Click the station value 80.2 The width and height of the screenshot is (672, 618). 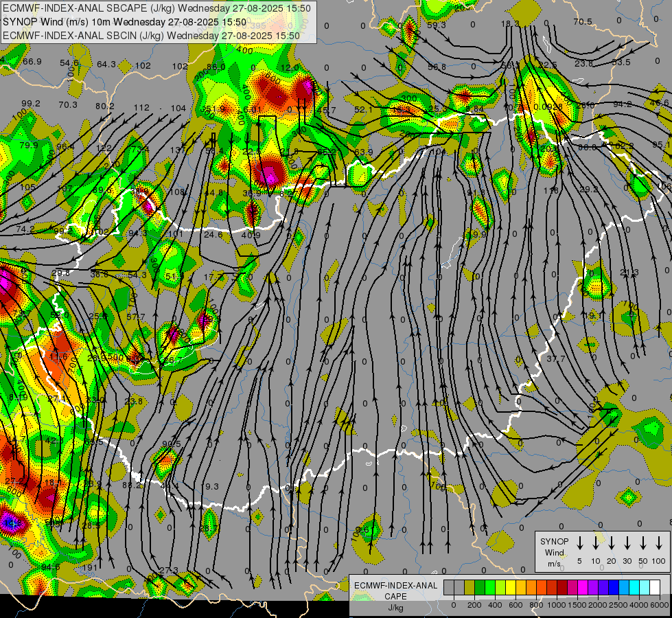coord(105,106)
